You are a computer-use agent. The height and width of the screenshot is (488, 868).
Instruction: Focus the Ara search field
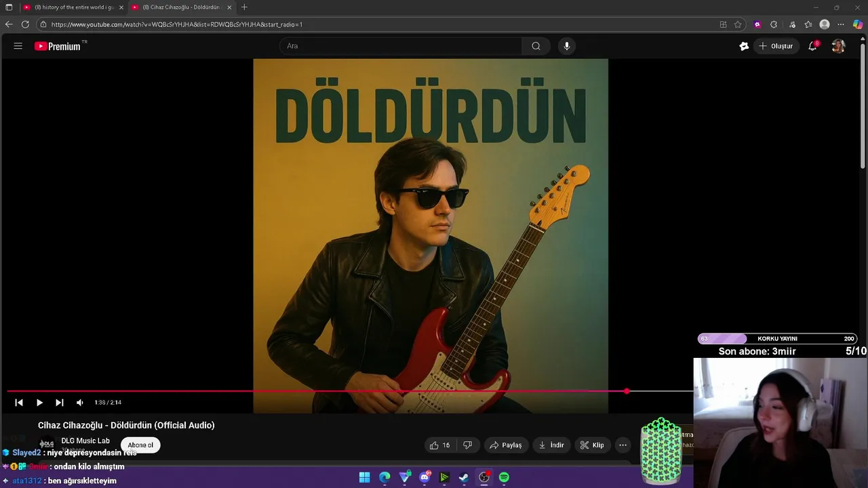[401, 46]
